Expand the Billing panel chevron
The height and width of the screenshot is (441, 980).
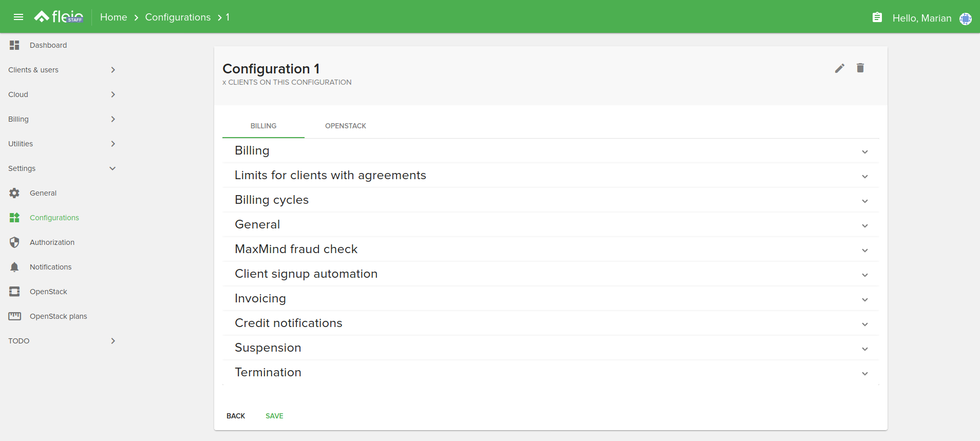click(x=865, y=151)
